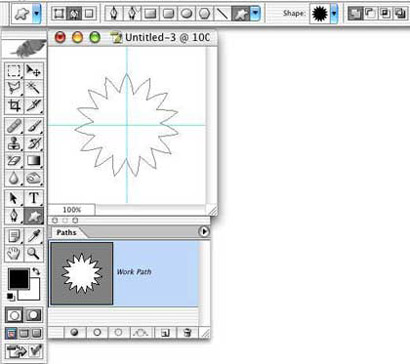
Task: Choose Add to path area option
Action: click(355, 13)
